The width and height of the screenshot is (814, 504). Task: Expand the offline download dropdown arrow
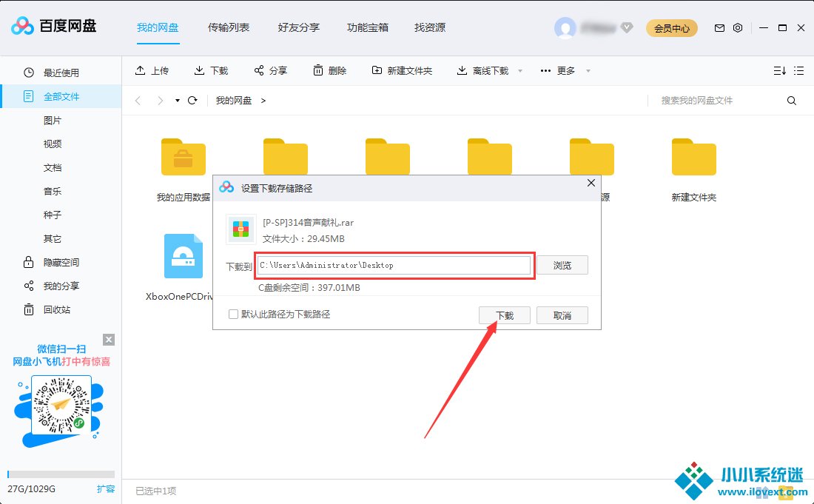click(x=520, y=71)
